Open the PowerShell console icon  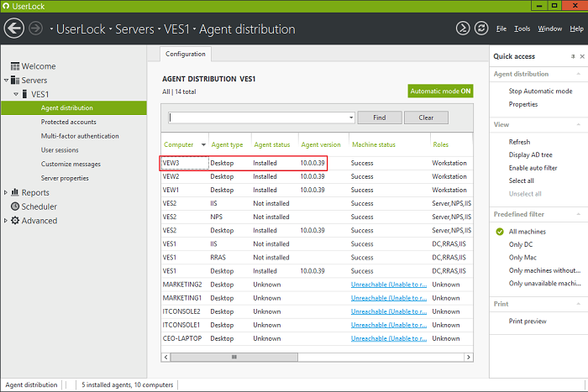pos(462,29)
